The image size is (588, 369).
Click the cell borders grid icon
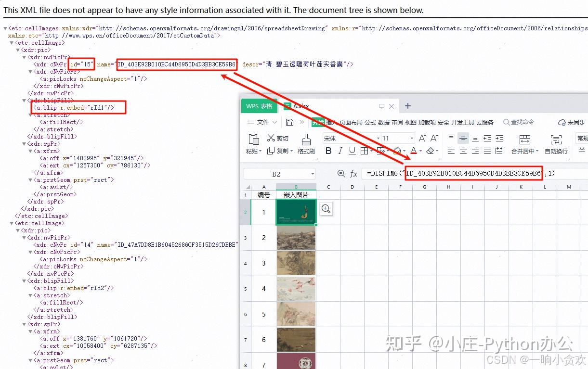(x=365, y=151)
